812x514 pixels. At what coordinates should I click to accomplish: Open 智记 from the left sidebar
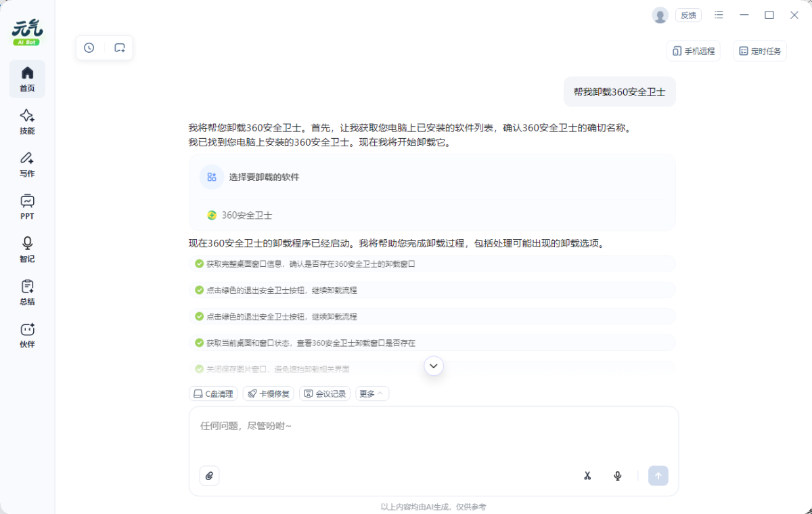(27, 249)
